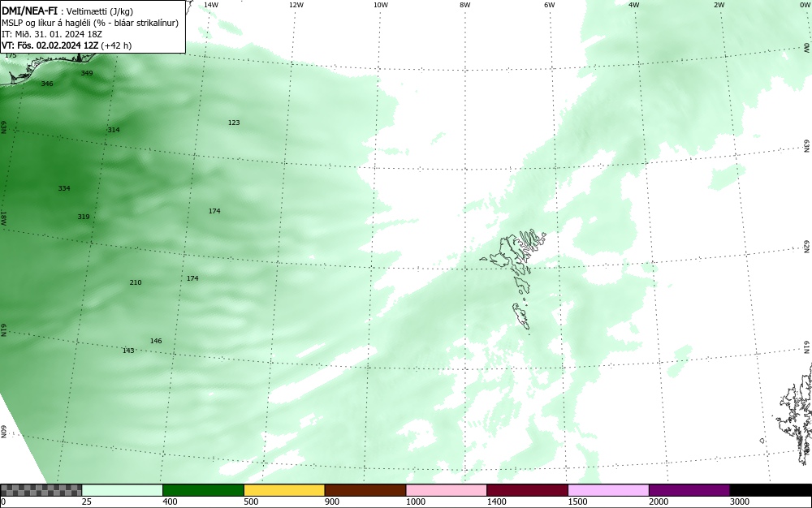Click the 10W longitude label

click(x=381, y=5)
